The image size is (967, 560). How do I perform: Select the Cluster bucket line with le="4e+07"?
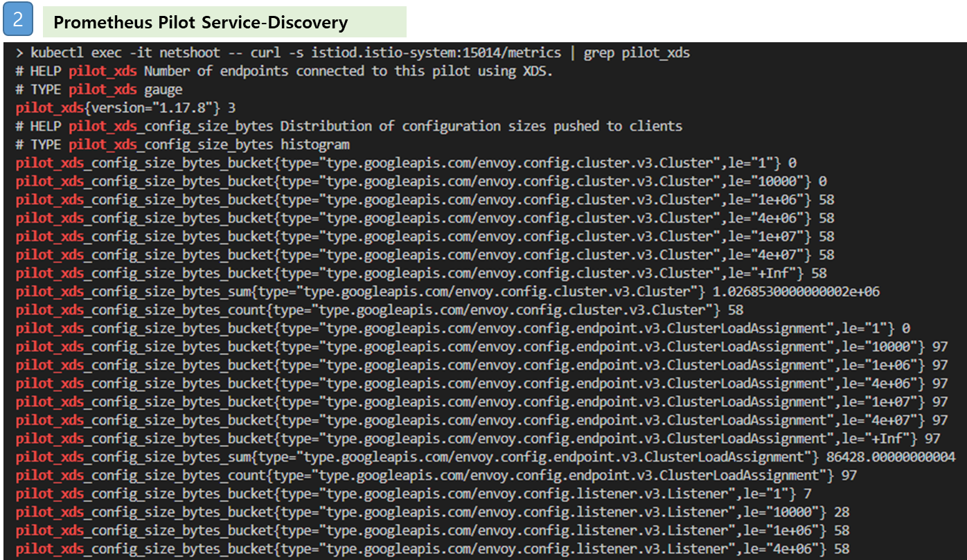425,255
